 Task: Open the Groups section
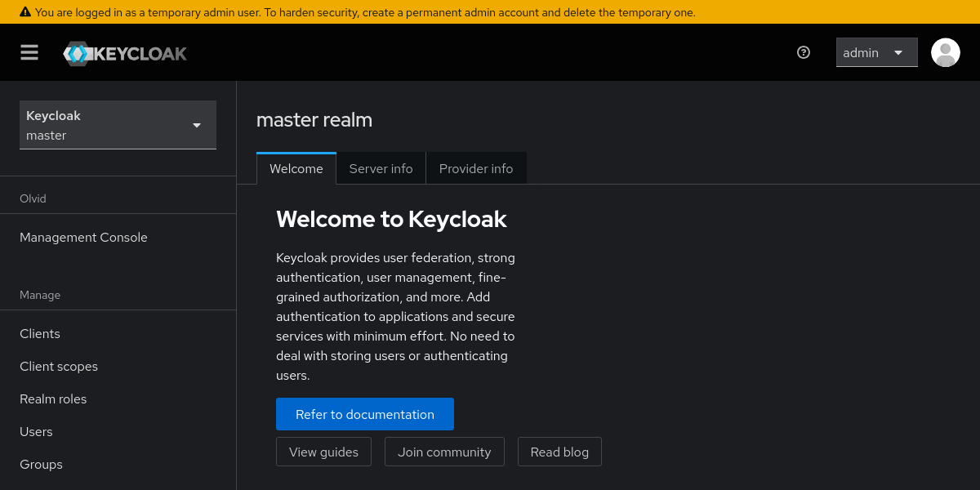(118, 465)
